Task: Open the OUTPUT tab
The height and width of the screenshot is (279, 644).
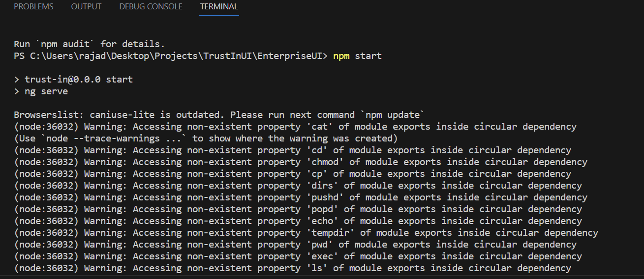Action: [86, 7]
